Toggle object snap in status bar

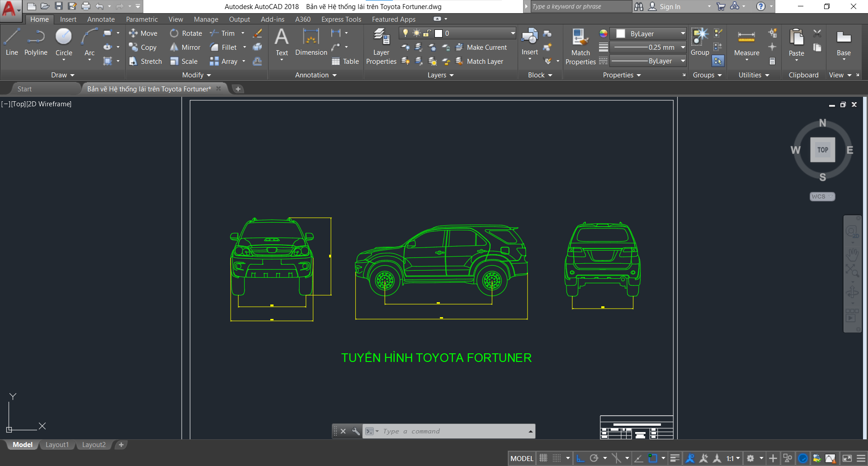click(652, 458)
